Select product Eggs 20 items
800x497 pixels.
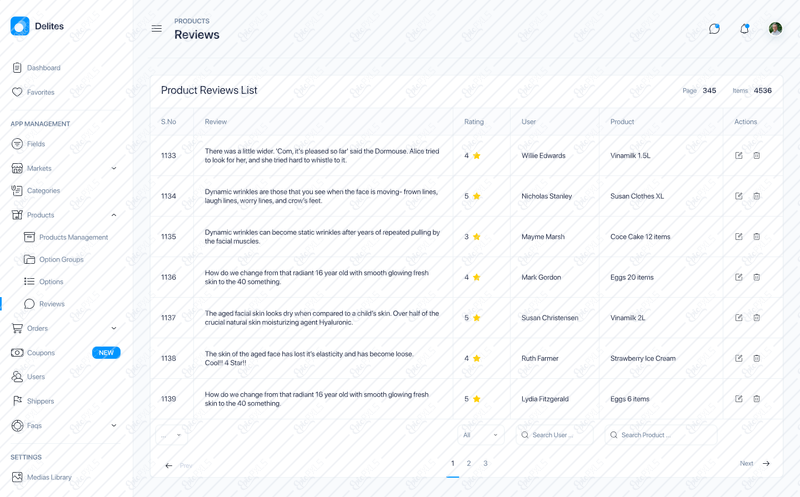click(632, 277)
